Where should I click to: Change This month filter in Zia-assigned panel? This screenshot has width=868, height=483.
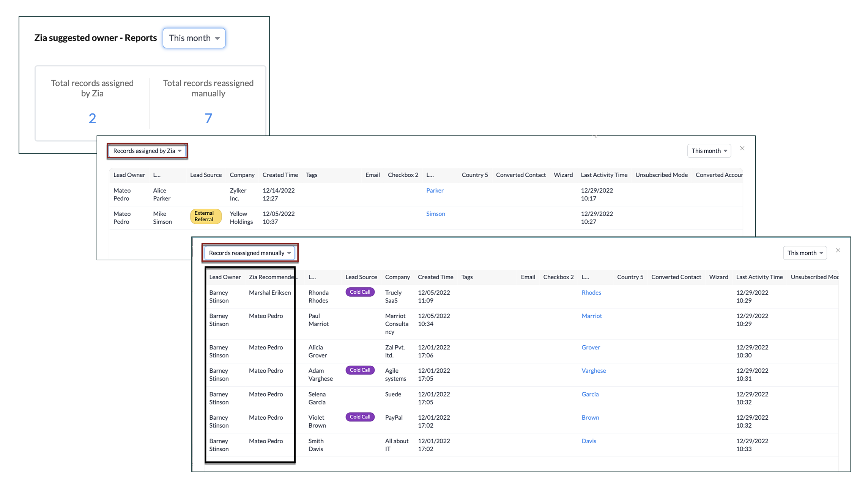[709, 151]
